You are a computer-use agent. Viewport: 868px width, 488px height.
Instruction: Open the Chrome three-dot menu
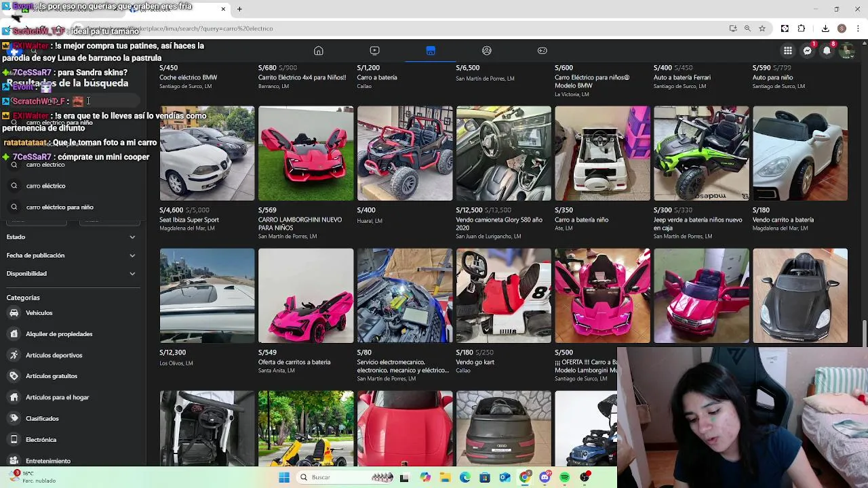858,28
